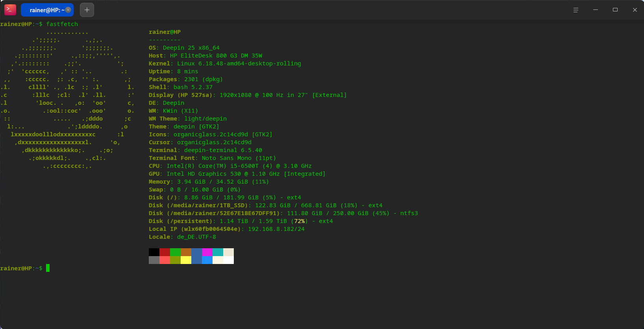The image size is (644, 329).
Task: Click the 'Disk (/persistent)' usage line
Action: click(x=241, y=221)
